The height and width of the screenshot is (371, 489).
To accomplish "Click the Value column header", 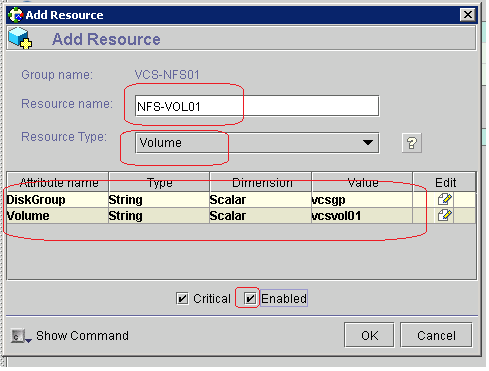I will [362, 182].
